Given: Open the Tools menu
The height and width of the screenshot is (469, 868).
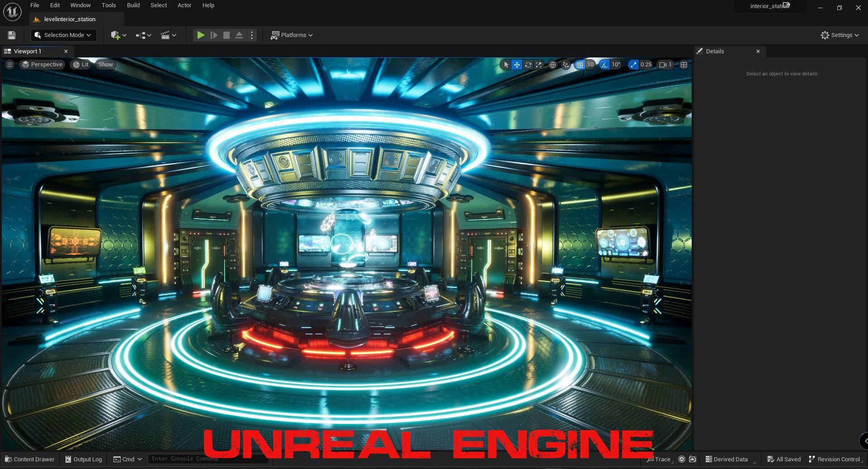Looking at the screenshot, I should point(108,5).
